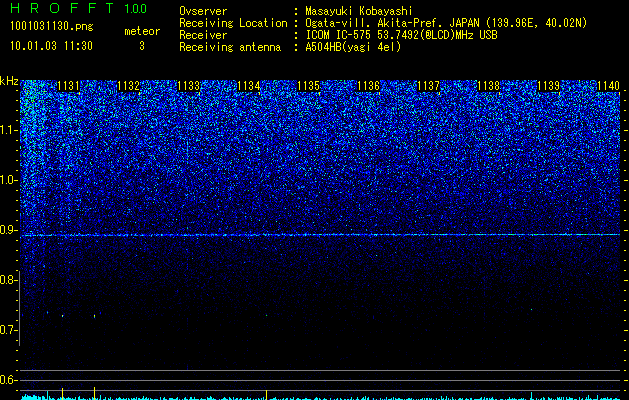Select the Ogata-vill. Akita-Pref. JAPAN location text

446,23
